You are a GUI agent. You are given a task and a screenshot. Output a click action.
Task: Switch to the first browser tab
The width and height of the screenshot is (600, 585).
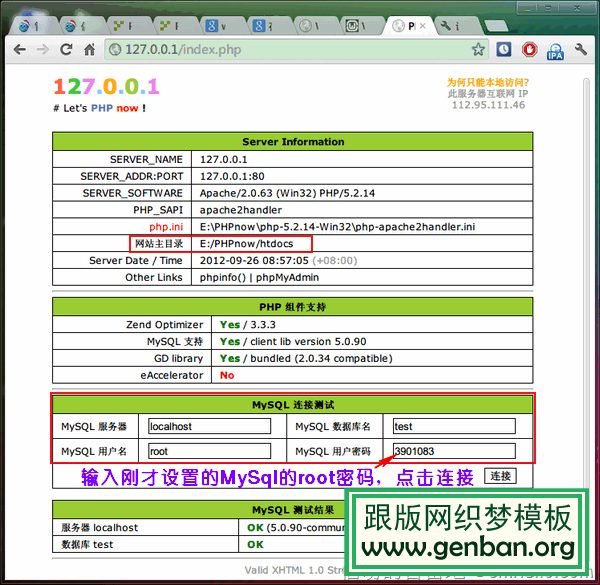[x=33, y=26]
